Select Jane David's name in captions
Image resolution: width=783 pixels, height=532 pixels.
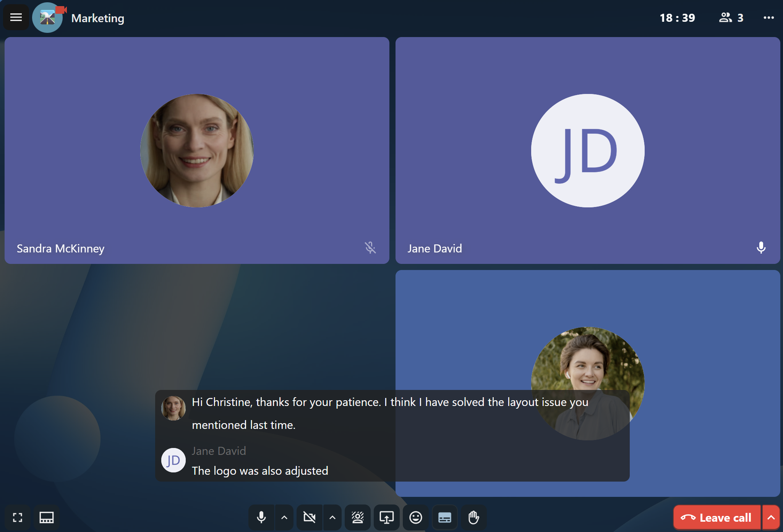pyautogui.click(x=219, y=451)
